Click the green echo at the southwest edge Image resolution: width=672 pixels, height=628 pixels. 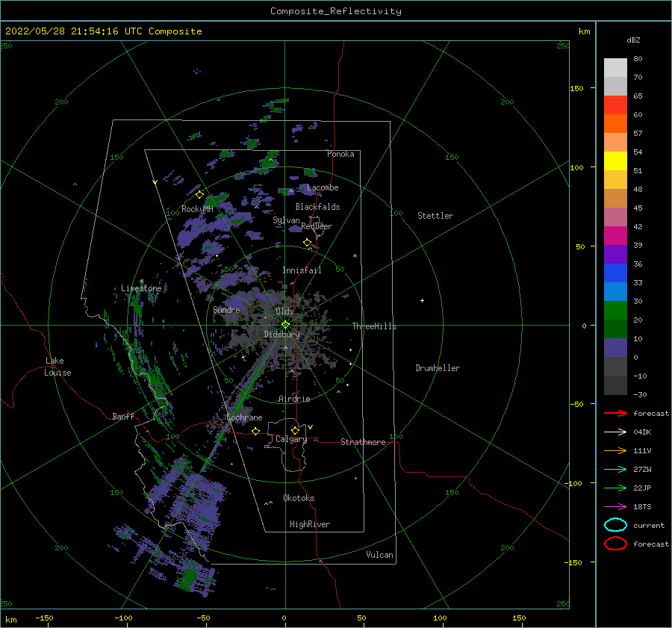[x=189, y=575]
